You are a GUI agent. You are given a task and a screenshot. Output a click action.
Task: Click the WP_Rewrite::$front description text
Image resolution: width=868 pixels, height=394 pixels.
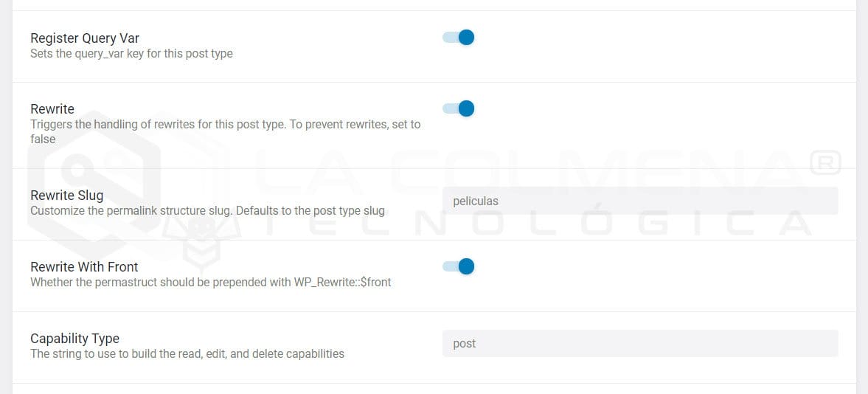point(210,283)
